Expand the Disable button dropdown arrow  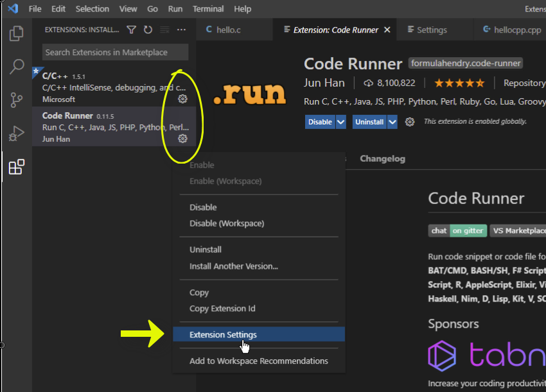click(x=341, y=122)
